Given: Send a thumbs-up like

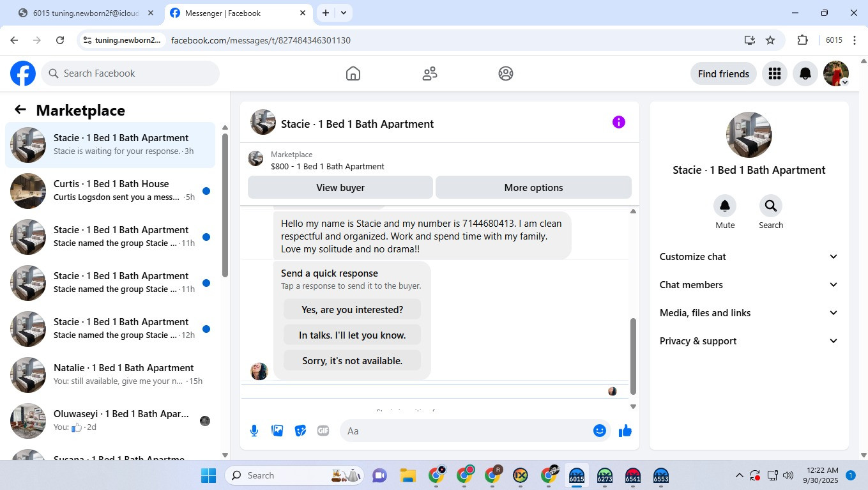Looking at the screenshot, I should pyautogui.click(x=625, y=431).
